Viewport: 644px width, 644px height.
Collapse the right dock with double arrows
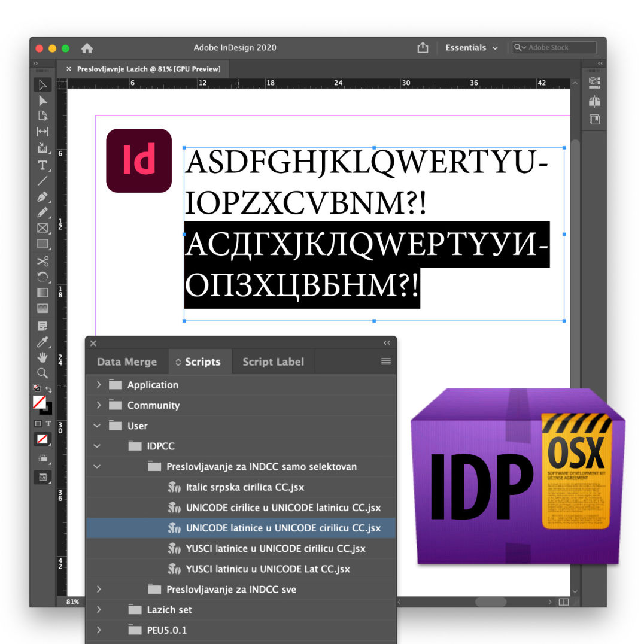(x=600, y=63)
